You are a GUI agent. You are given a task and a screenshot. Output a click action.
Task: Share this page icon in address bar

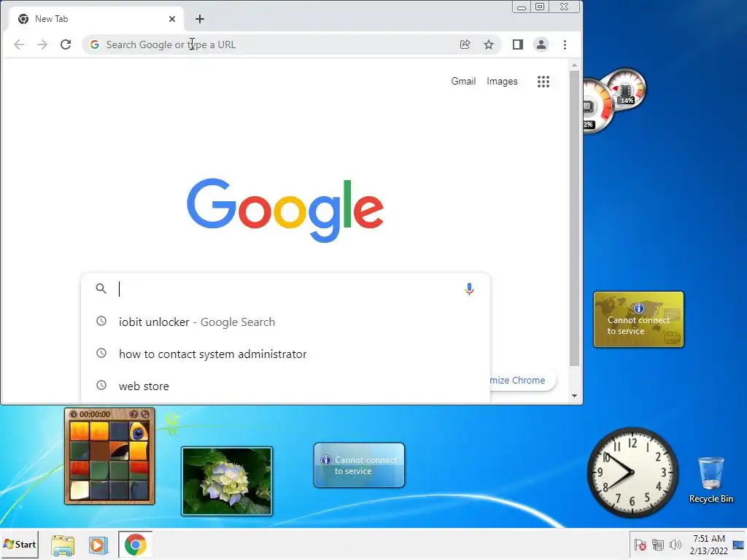(465, 44)
